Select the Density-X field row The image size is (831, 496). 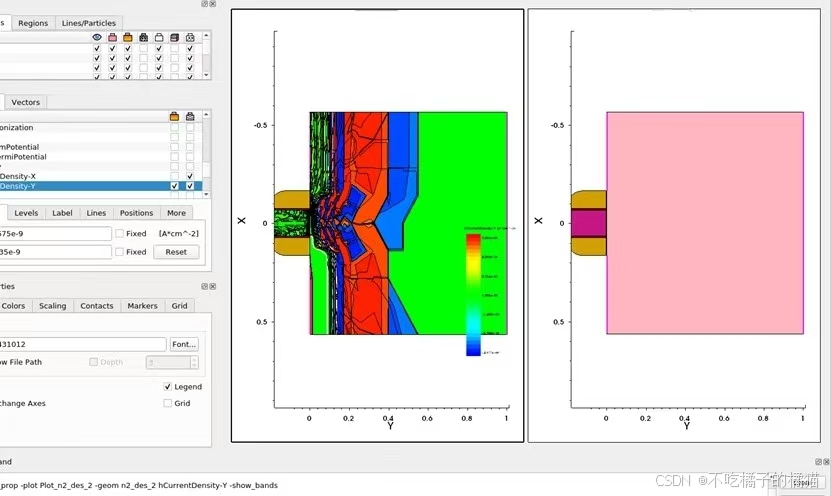click(x=101, y=176)
